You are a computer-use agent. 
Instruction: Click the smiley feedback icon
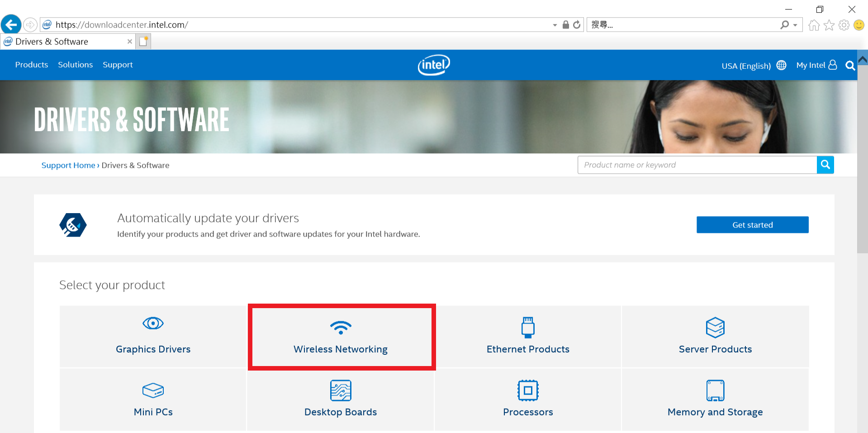[859, 25]
